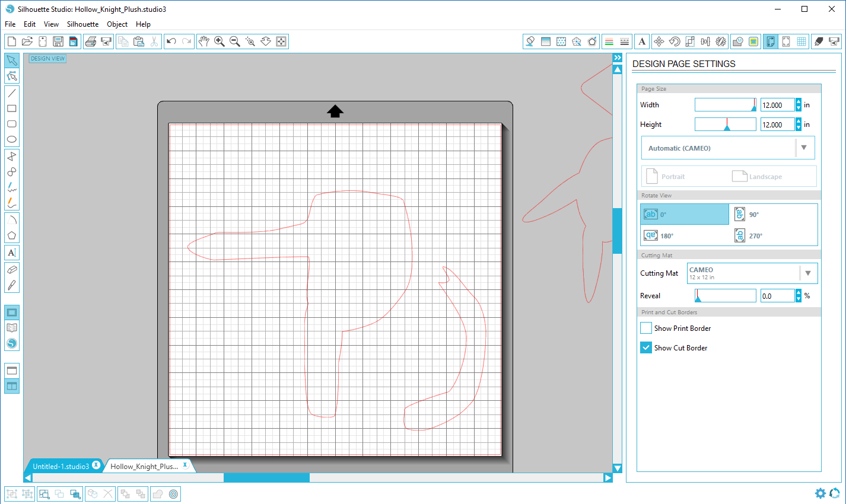Close the Hollow_Knight_Plus tab
Screen dimensions: 846x504
[x=185, y=465]
